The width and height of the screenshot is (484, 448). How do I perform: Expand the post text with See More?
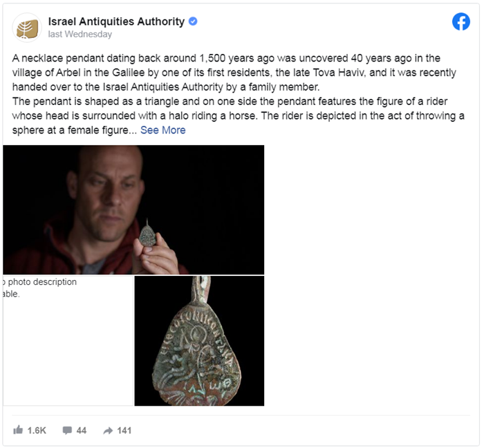tap(162, 130)
